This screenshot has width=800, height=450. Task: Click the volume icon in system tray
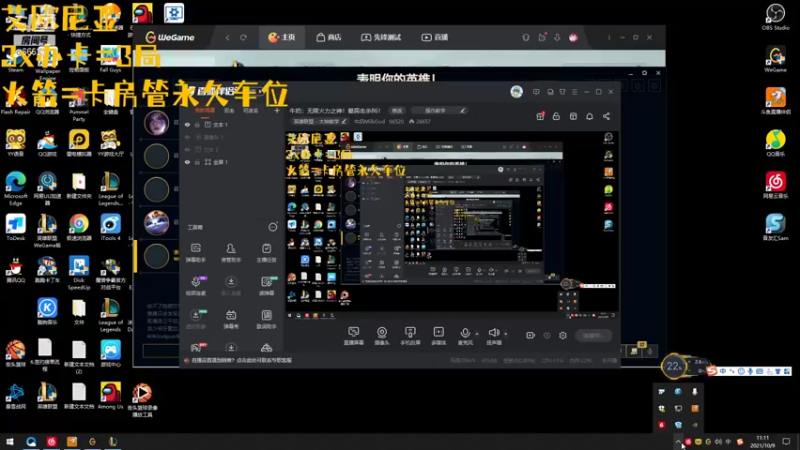(718, 441)
